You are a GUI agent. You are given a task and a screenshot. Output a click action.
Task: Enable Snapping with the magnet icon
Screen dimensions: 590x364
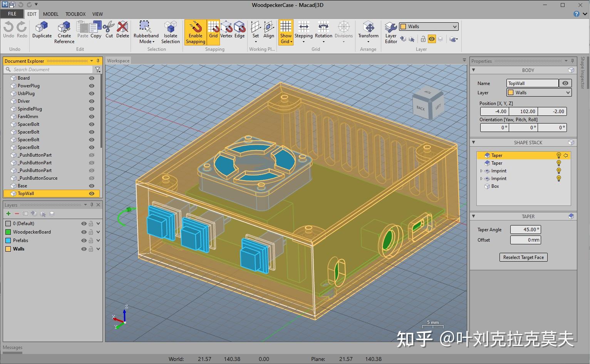click(196, 31)
